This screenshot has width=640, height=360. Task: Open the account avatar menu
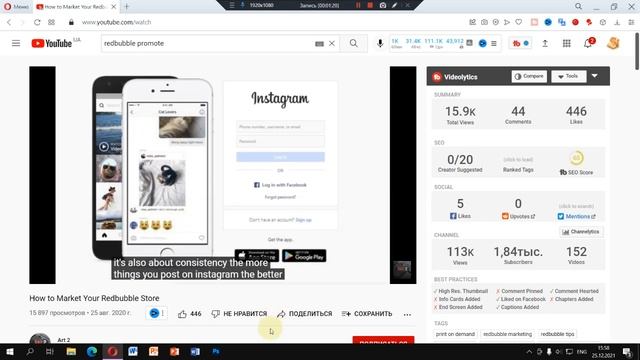click(613, 43)
